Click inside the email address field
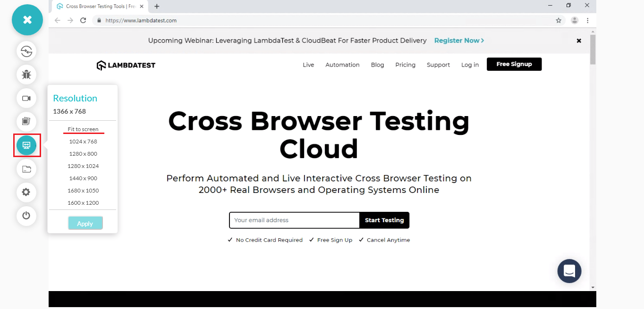The image size is (644, 309). click(293, 220)
